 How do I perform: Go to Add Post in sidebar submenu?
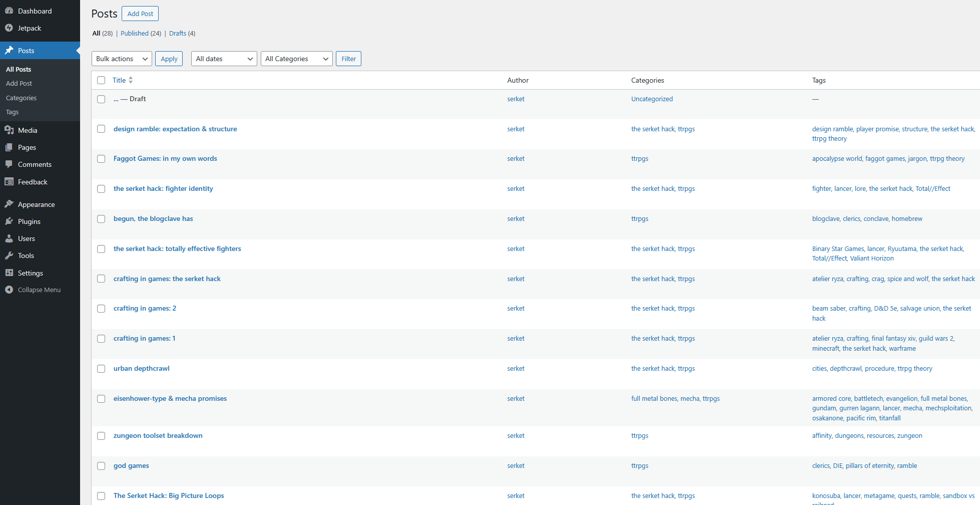pos(19,83)
